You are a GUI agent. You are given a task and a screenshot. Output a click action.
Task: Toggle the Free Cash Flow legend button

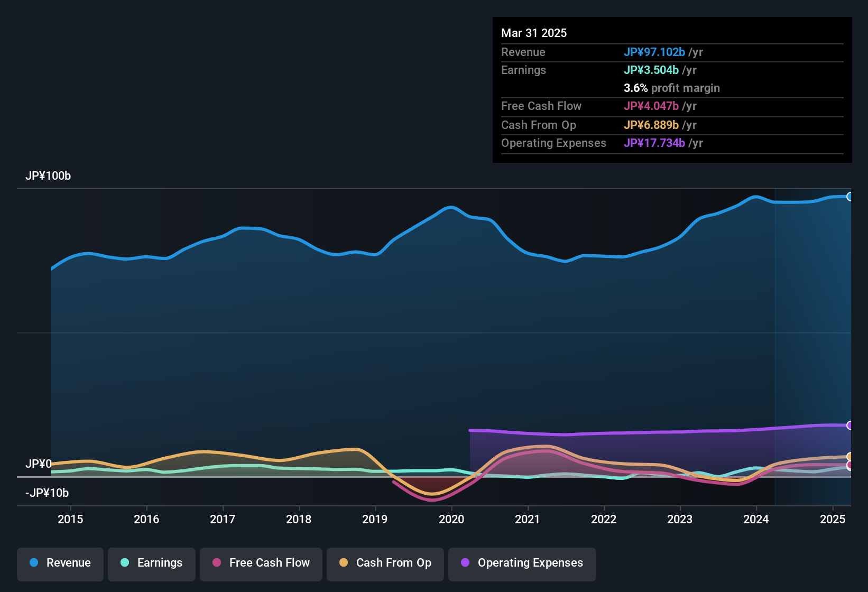coord(261,565)
